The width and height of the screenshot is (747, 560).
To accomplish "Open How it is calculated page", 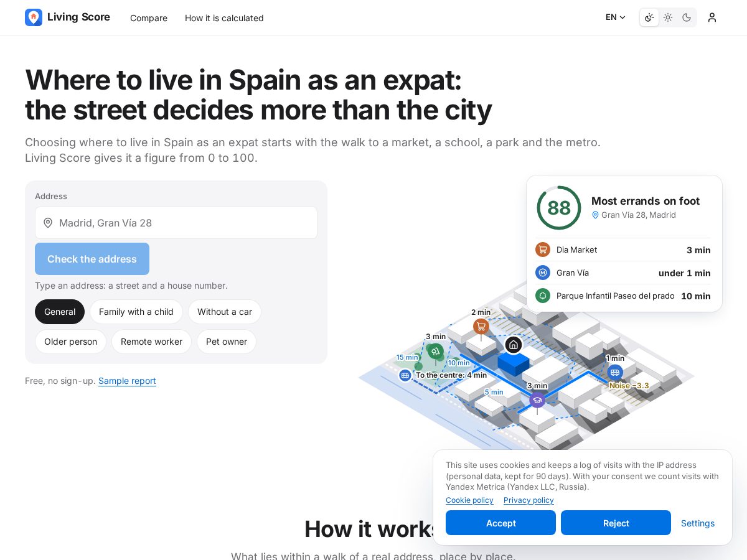I will click(x=224, y=18).
